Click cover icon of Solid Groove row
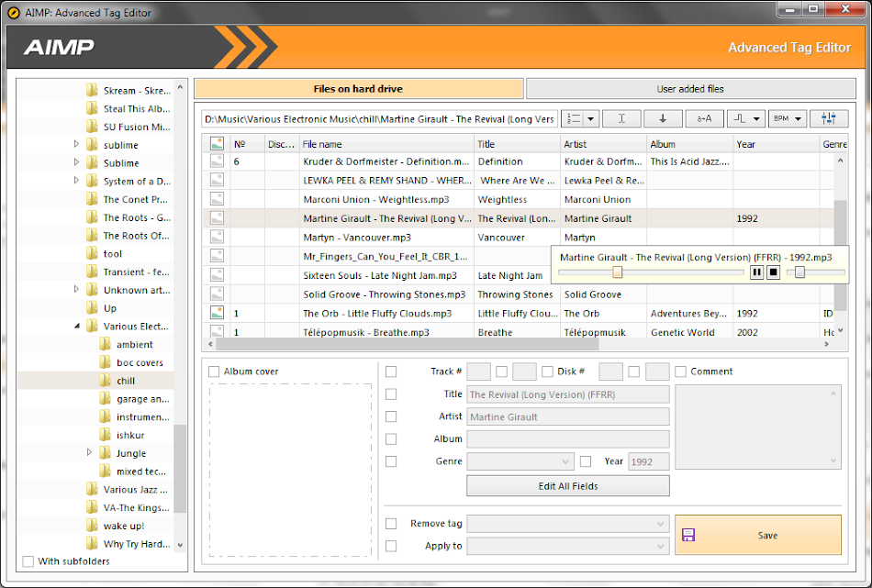872x588 pixels. (x=217, y=294)
